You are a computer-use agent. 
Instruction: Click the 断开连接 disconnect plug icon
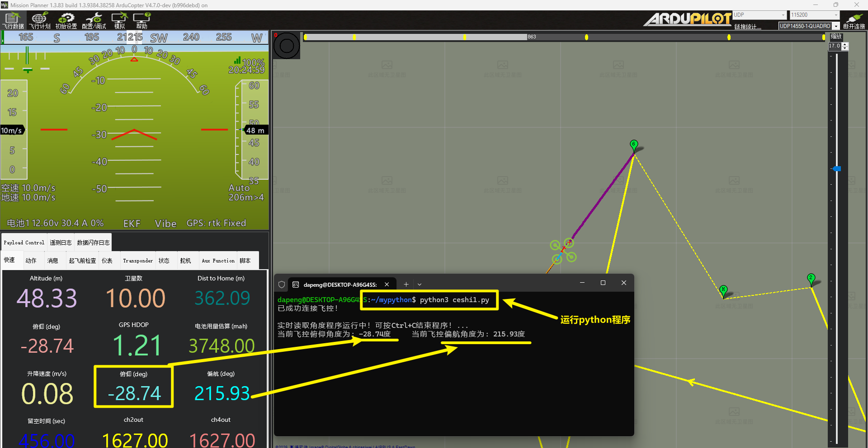(x=854, y=21)
